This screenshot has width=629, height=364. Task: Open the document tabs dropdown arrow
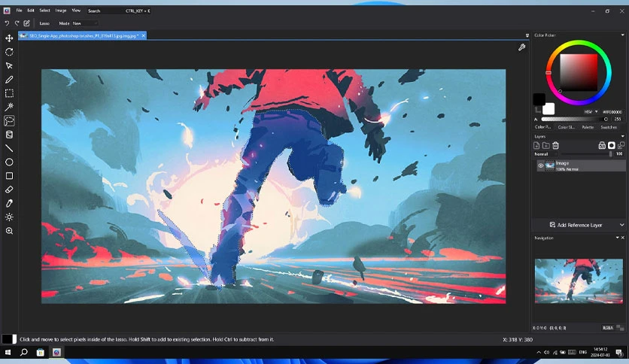pos(527,35)
